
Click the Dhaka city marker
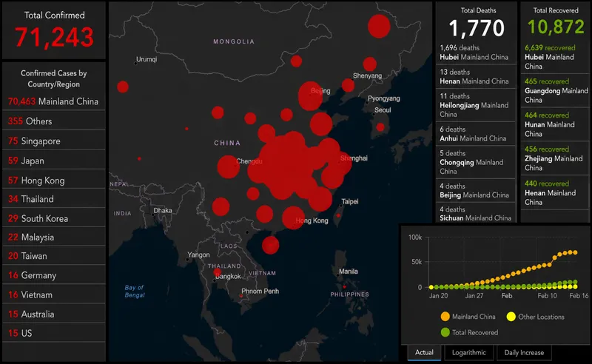coord(152,215)
